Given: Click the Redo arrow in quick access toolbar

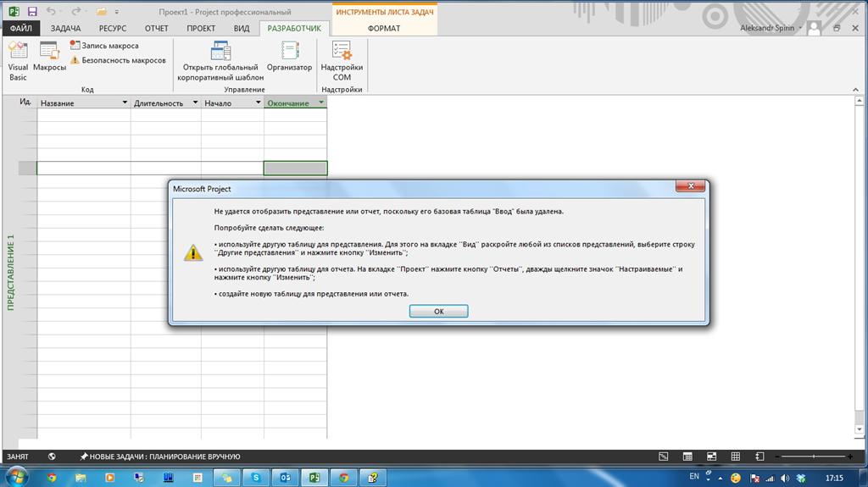Looking at the screenshot, I should point(75,11).
